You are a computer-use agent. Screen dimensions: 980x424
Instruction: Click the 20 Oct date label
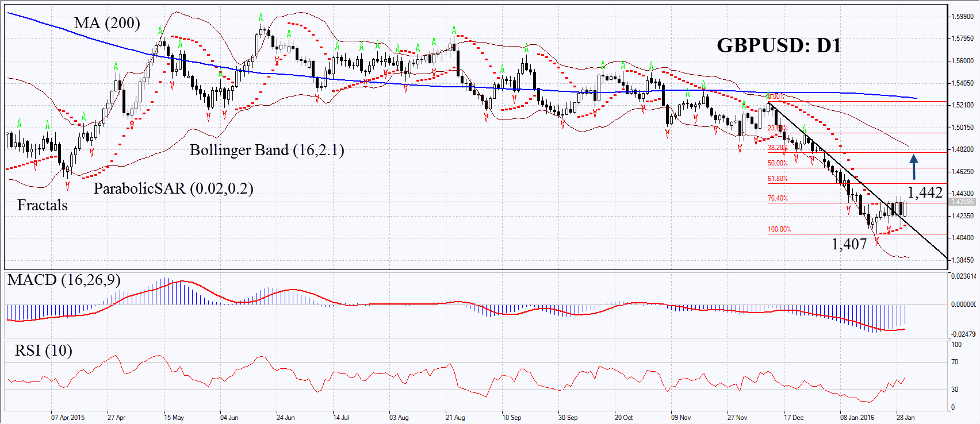pyautogui.click(x=624, y=418)
